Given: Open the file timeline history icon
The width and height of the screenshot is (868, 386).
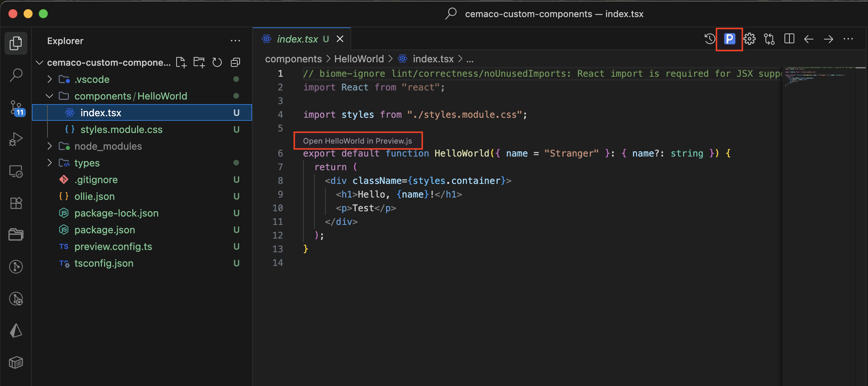Looking at the screenshot, I should point(710,39).
